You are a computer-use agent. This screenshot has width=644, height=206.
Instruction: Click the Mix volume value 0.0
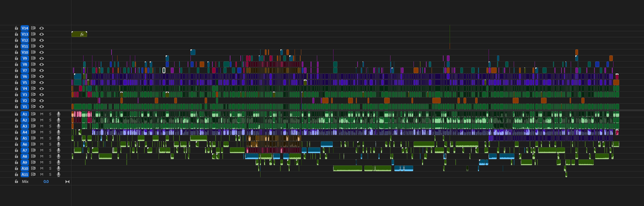[x=46, y=182]
